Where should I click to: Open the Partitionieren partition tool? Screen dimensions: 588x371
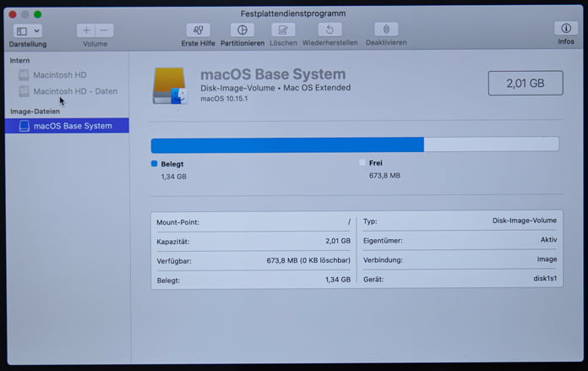click(x=242, y=30)
